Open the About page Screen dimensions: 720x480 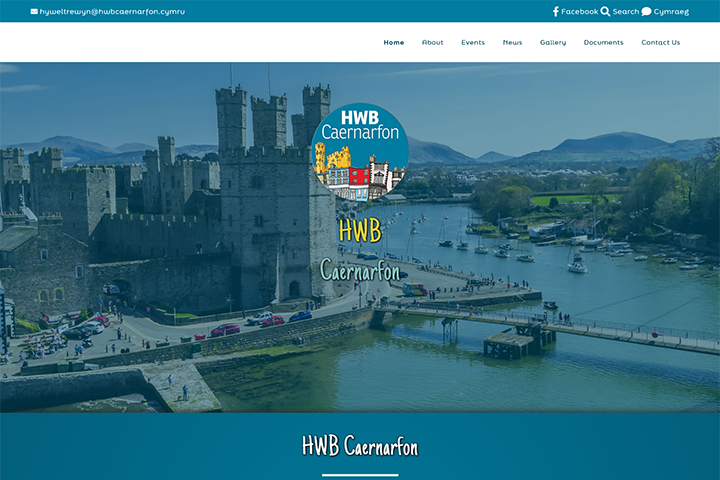[x=433, y=42]
